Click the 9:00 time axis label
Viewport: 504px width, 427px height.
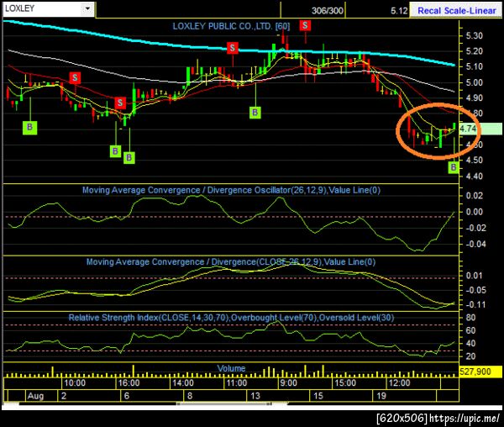[x=288, y=383]
